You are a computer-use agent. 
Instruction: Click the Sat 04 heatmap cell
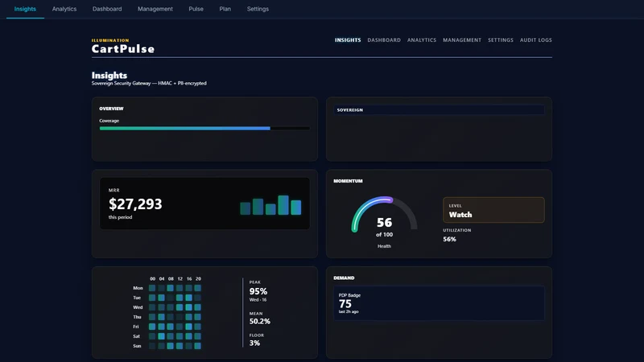(x=162, y=336)
